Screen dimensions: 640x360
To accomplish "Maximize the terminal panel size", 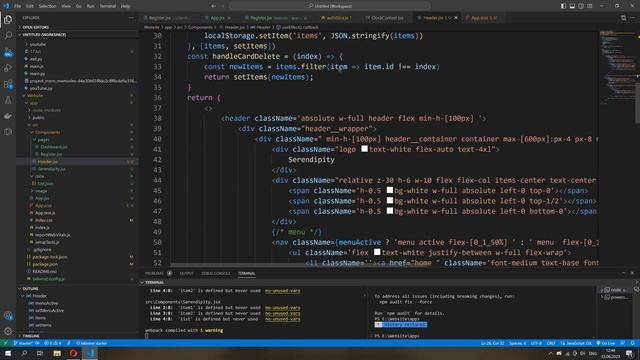I will tap(623, 273).
